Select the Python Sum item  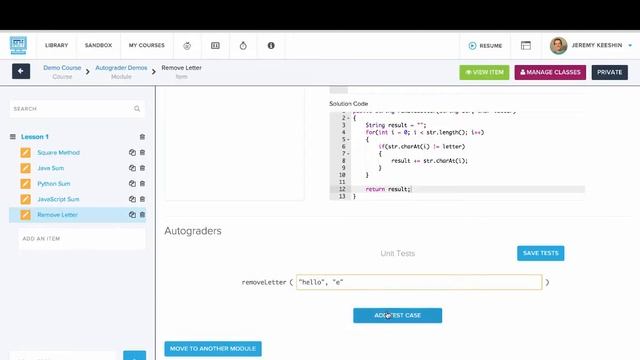[x=54, y=184]
